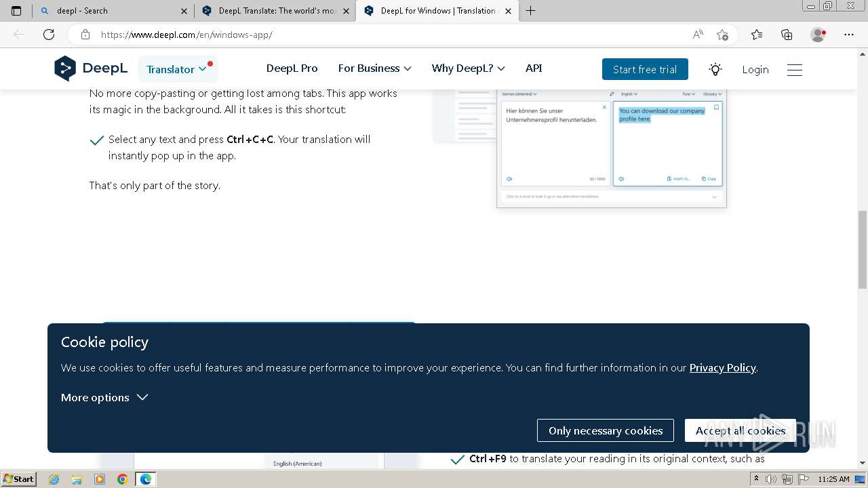This screenshot has height=488, width=868.
Task: Click the taskbar clock 11:25 AM
Action: [x=833, y=479]
